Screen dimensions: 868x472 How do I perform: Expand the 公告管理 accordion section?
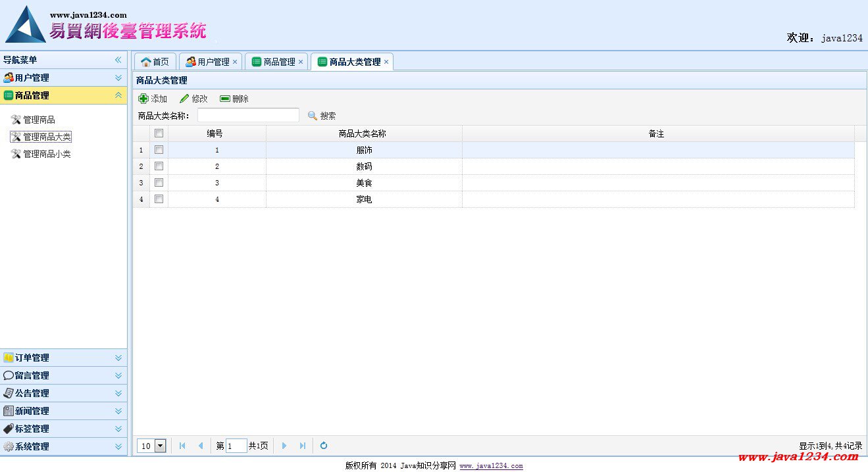[x=118, y=393]
